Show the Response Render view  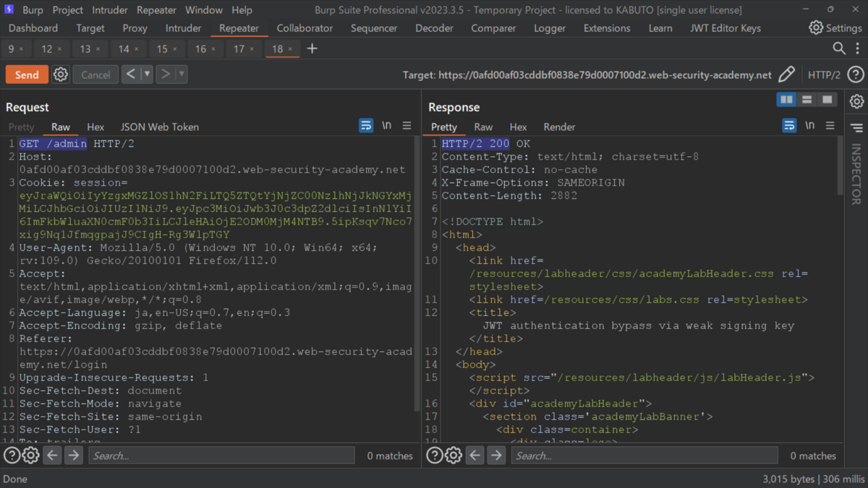560,127
